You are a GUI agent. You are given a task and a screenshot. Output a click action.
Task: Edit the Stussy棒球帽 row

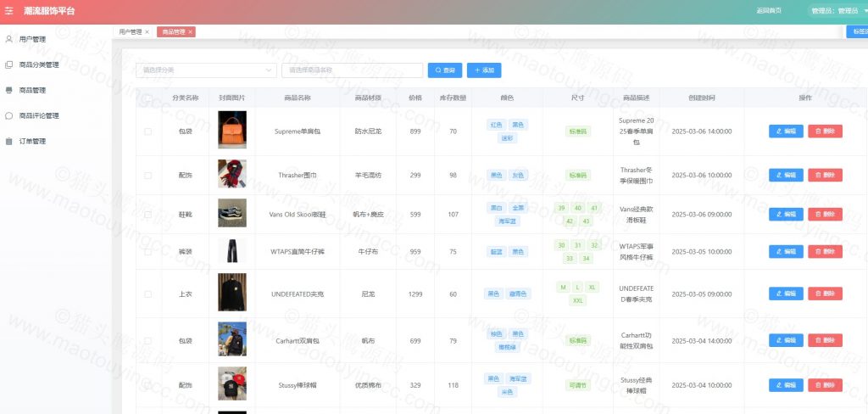click(x=786, y=385)
